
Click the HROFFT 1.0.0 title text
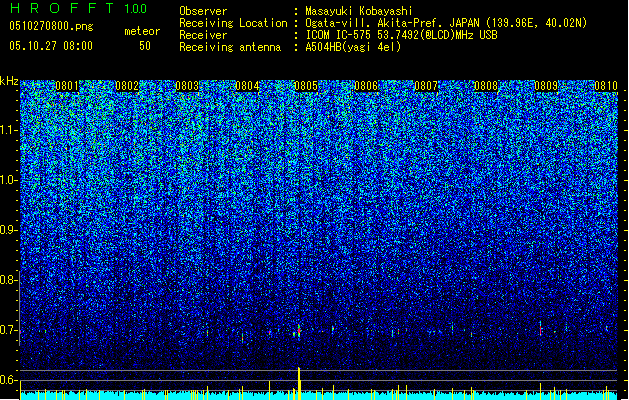pyautogui.click(x=78, y=8)
